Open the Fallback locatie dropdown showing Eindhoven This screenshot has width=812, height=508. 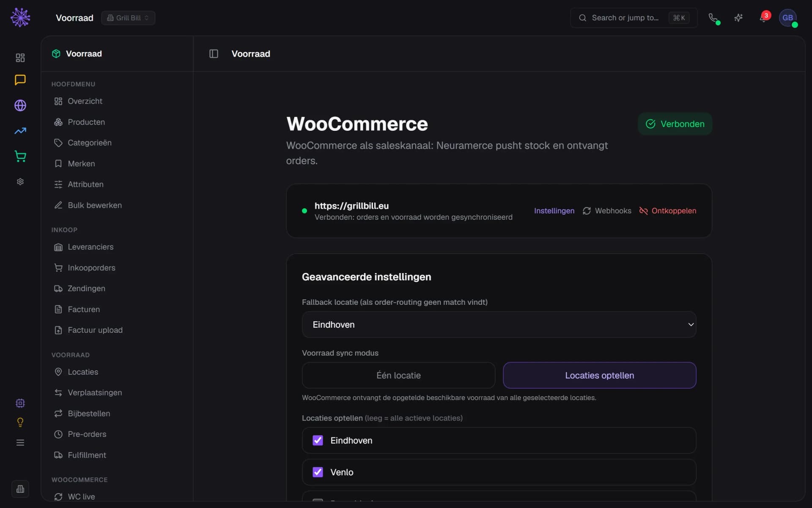(x=499, y=324)
